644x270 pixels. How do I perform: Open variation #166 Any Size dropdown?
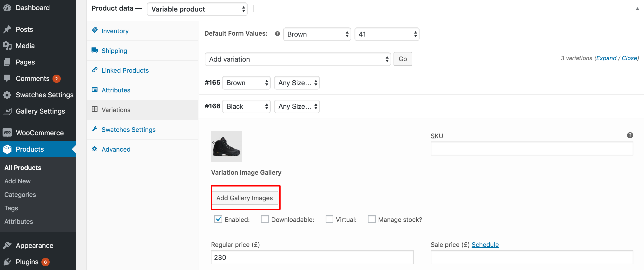pyautogui.click(x=297, y=106)
